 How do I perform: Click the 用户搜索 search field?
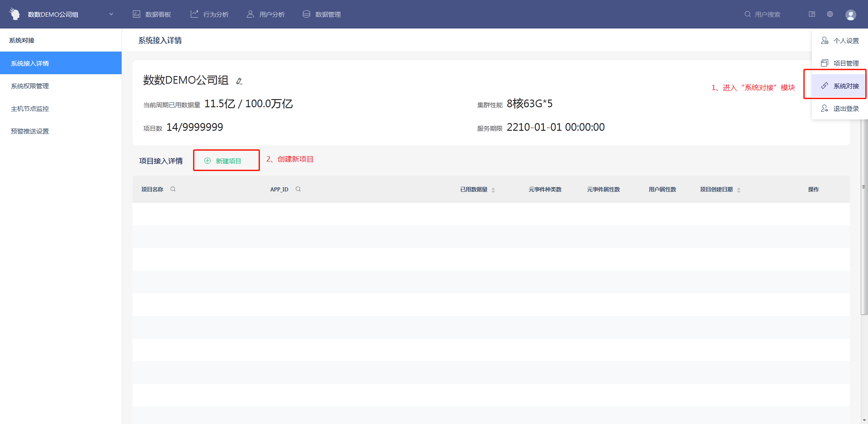point(767,14)
